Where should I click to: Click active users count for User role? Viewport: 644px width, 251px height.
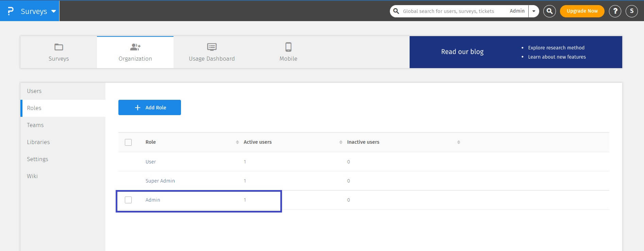245,162
